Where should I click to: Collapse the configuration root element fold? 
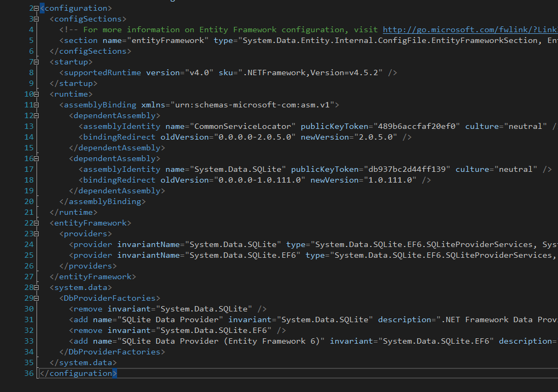pos(37,8)
